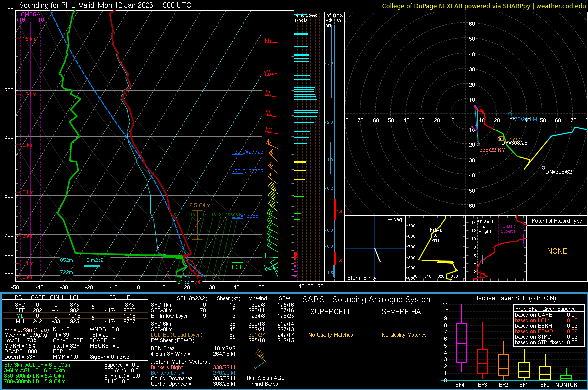
Task: Click the green 'LCL' marker on the skew-T
Action: point(237,267)
